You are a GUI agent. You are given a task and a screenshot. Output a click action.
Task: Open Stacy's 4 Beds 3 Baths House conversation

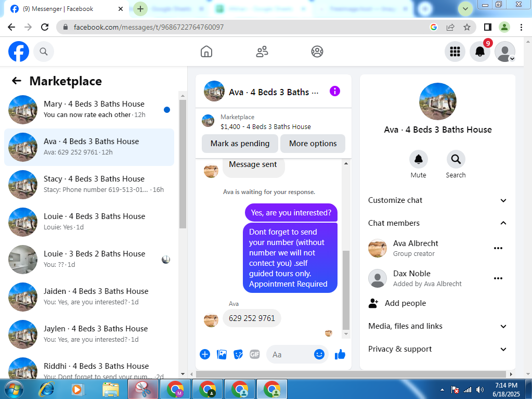(89, 185)
